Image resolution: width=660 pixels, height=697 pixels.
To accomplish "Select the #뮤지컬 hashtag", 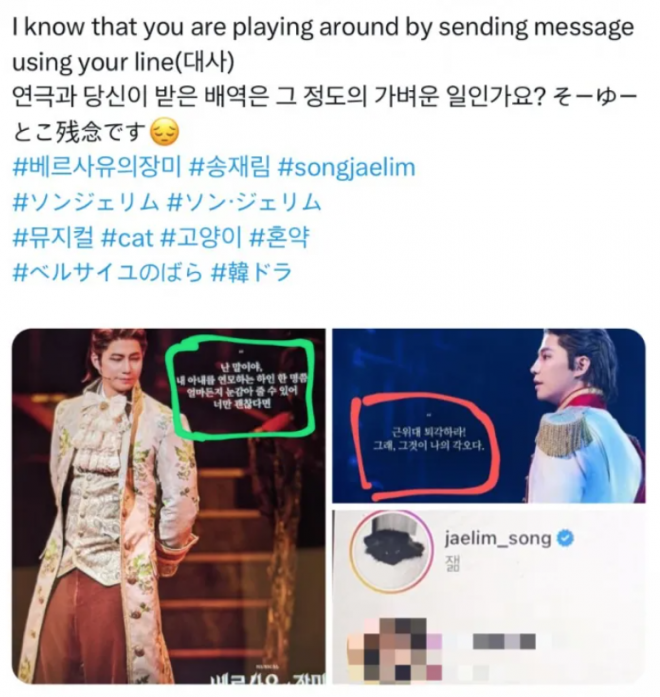I will (53, 237).
